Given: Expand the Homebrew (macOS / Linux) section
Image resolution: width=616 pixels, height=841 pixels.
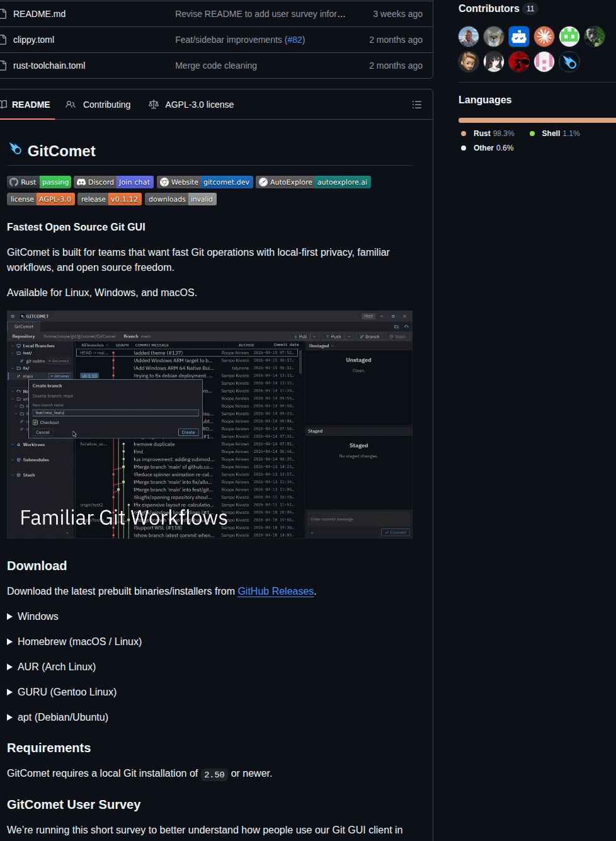Looking at the screenshot, I should click(x=74, y=641).
